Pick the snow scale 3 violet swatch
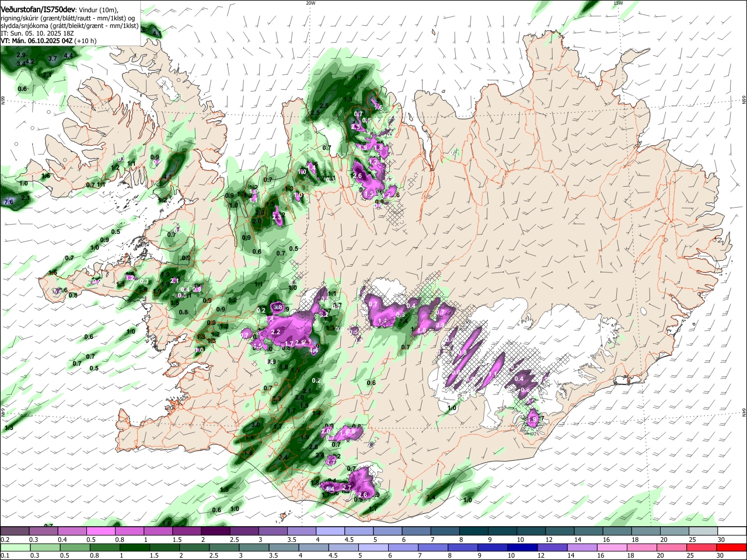This screenshot has height=560, width=747. pos(272,531)
